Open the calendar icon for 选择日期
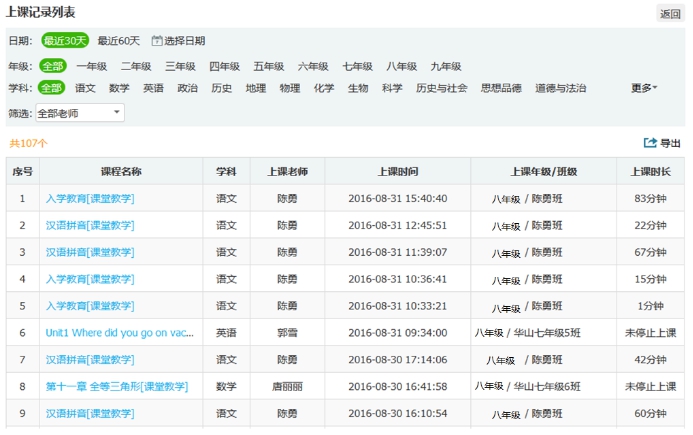 click(156, 41)
